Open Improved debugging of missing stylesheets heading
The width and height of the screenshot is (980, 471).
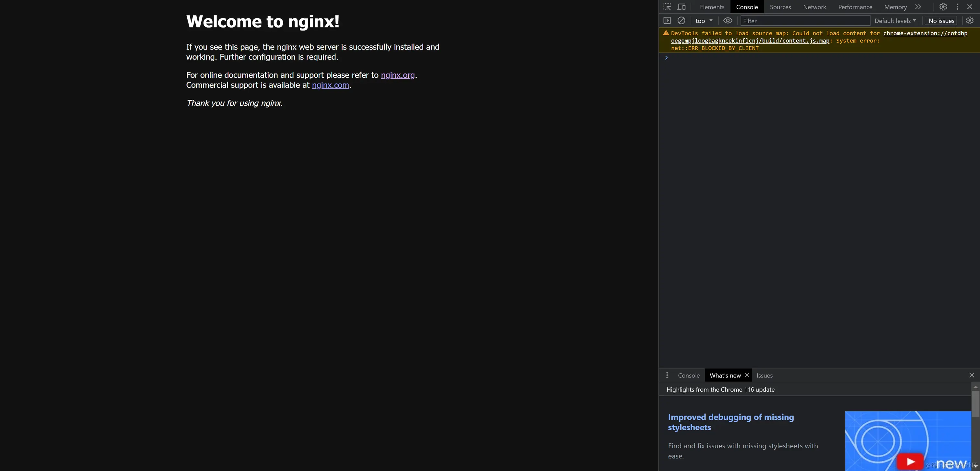[x=731, y=422]
